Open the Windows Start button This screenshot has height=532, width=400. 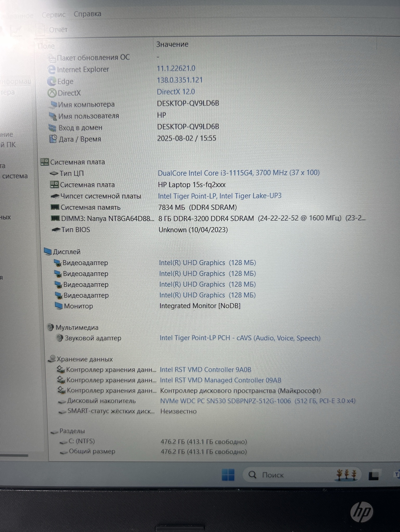click(228, 475)
